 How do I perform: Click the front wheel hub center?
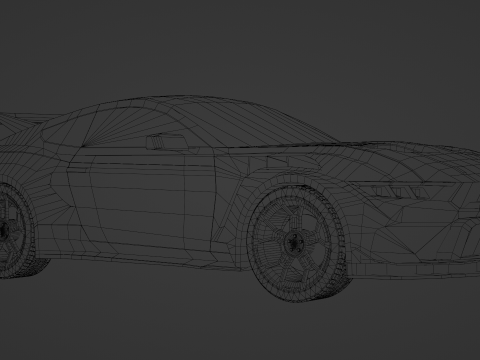point(294,243)
